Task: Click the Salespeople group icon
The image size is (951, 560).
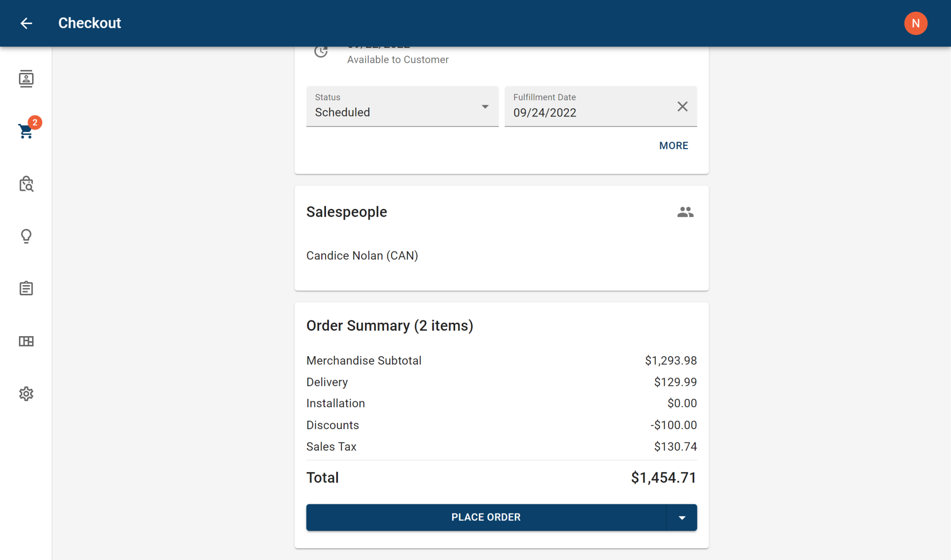Action: click(x=685, y=212)
